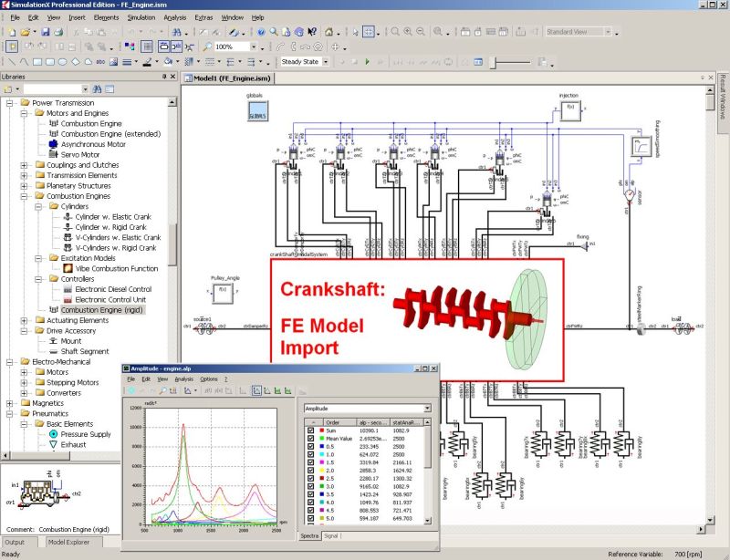This screenshot has height=560, width=730.
Task: Select Vibe Combustion Function library item
Action: tap(117, 268)
